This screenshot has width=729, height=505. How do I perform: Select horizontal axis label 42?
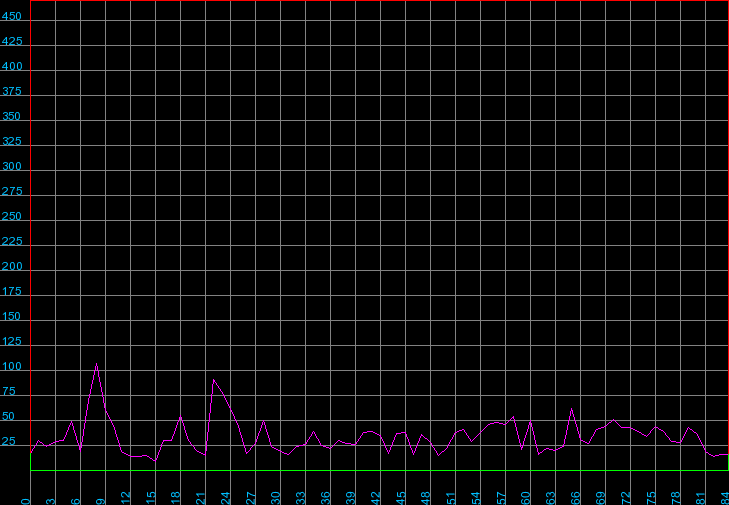click(x=376, y=498)
